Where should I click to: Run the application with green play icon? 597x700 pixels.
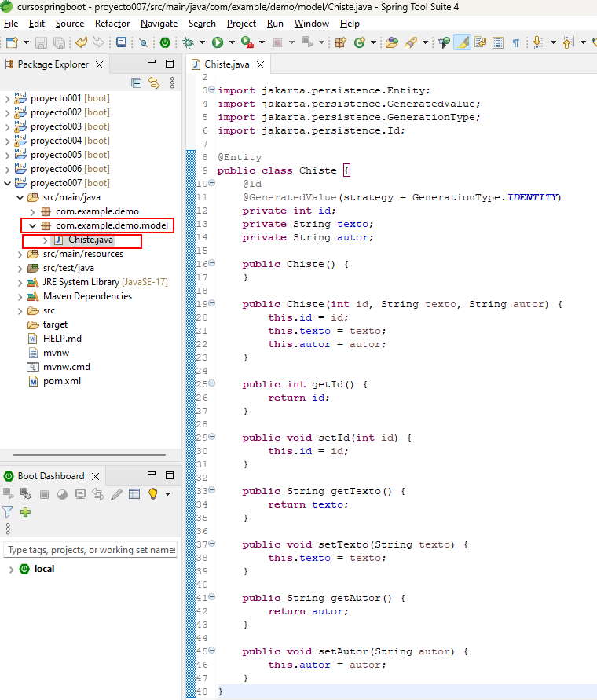click(x=218, y=42)
